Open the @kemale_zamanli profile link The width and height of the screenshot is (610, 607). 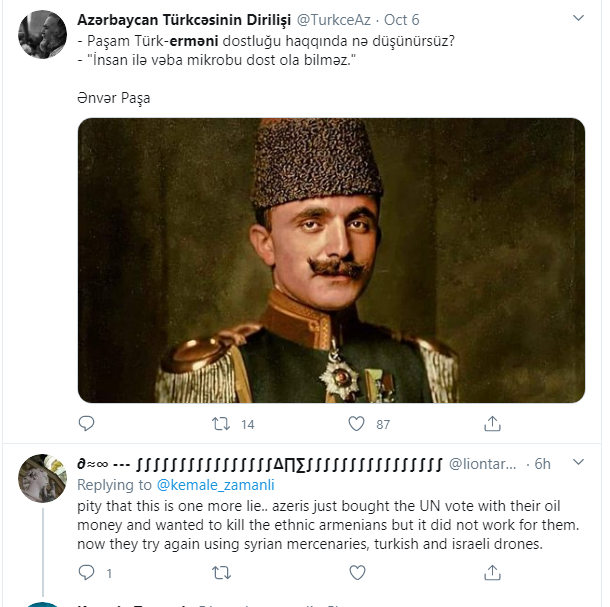(216, 485)
